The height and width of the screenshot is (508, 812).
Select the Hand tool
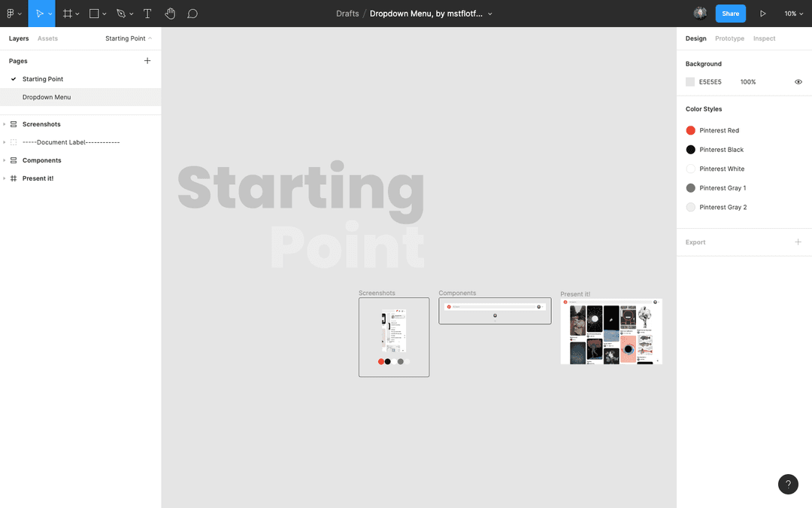pyautogui.click(x=170, y=13)
